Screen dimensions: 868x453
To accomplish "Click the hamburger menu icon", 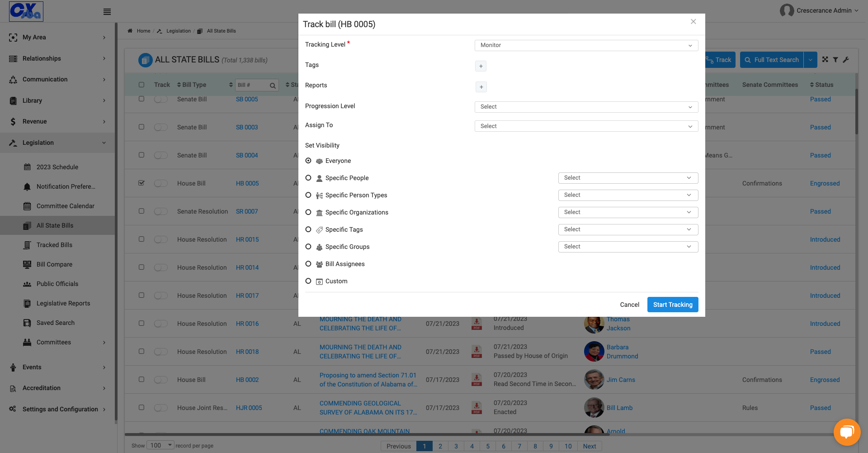I will pos(107,12).
